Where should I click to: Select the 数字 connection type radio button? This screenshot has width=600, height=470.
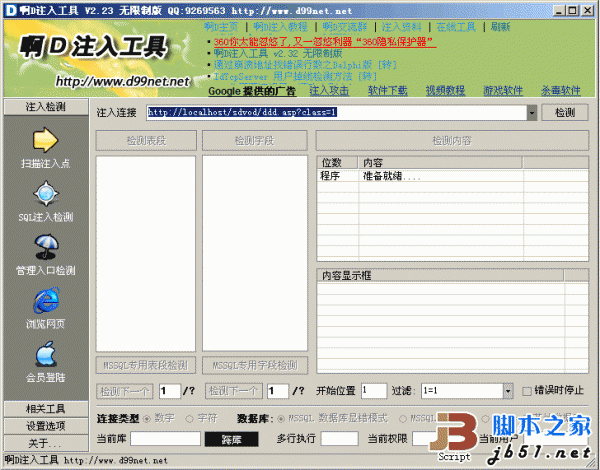point(146,419)
